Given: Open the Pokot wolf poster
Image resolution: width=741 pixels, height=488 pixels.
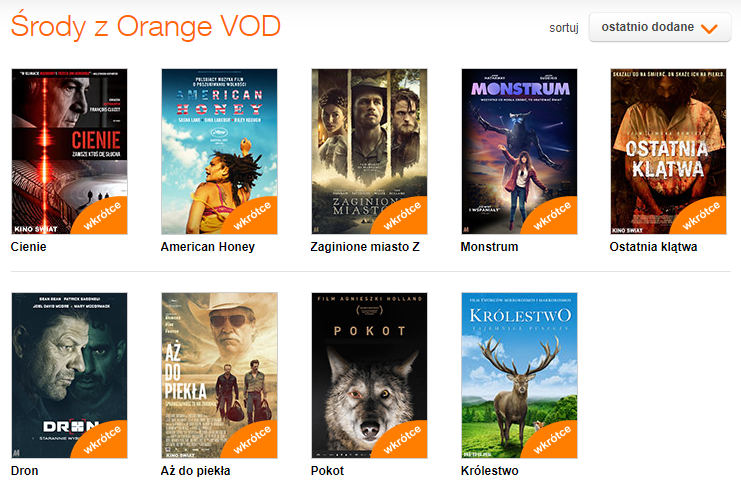Looking at the screenshot, I should [370, 376].
